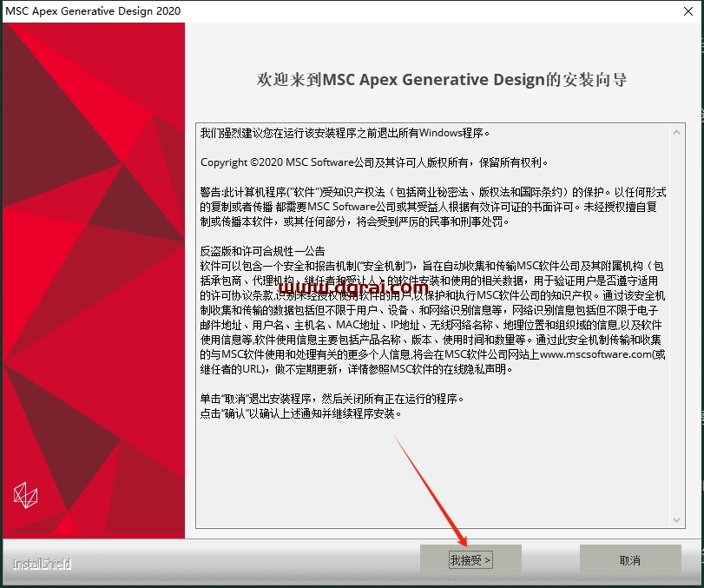
Task: Click the title text MSC Apex Generative Design 2020
Action: (93, 10)
